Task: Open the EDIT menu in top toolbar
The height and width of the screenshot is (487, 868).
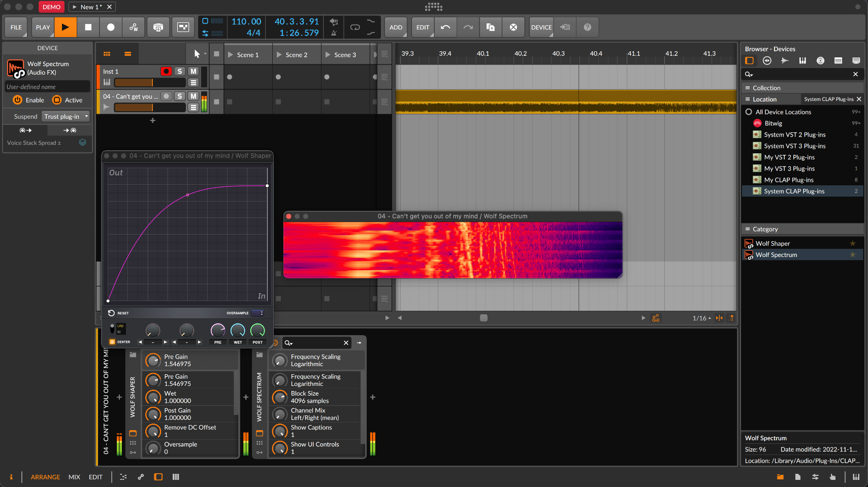Action: coord(423,27)
